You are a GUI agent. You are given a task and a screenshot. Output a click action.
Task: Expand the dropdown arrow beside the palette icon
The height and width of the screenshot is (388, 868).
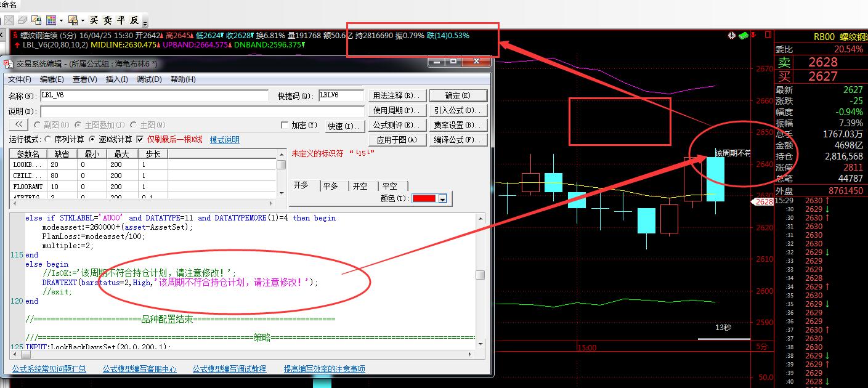click(x=61, y=20)
